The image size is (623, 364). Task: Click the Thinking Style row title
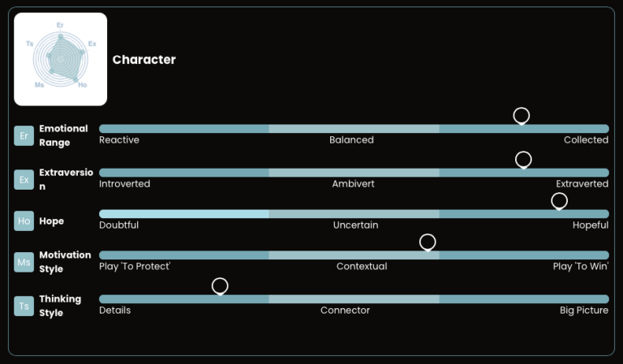pyautogui.click(x=60, y=306)
